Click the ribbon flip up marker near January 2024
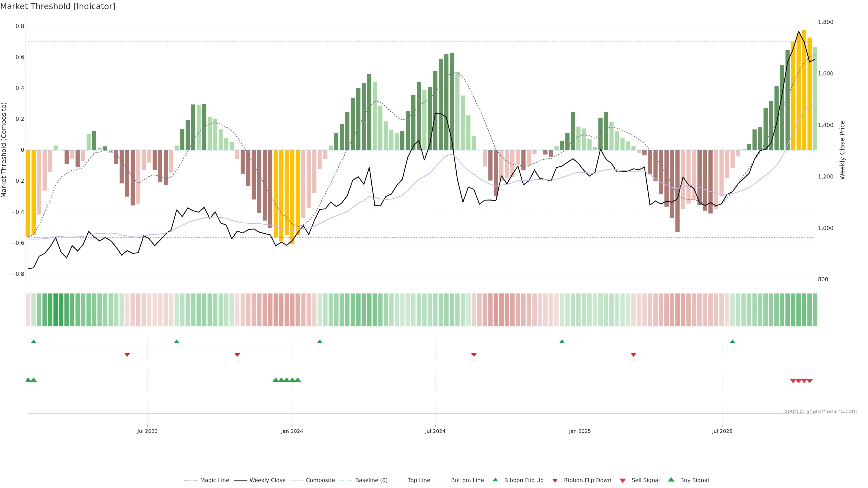This screenshot has width=868, height=488. tap(320, 342)
